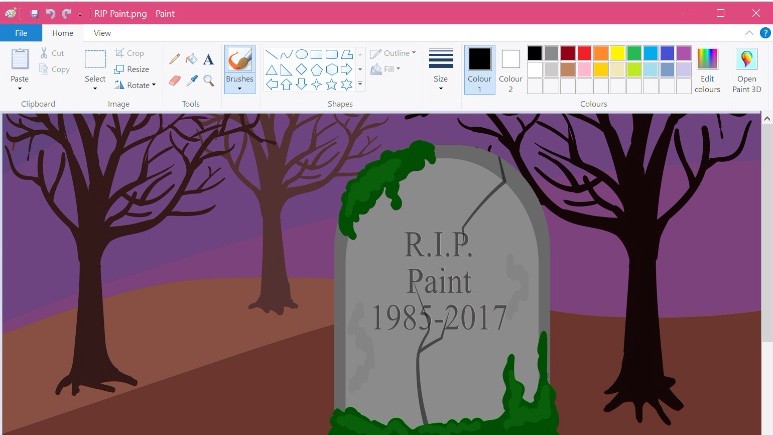773x435 pixels.
Task: Select the Fill with colour bucket tool
Action: (192, 59)
